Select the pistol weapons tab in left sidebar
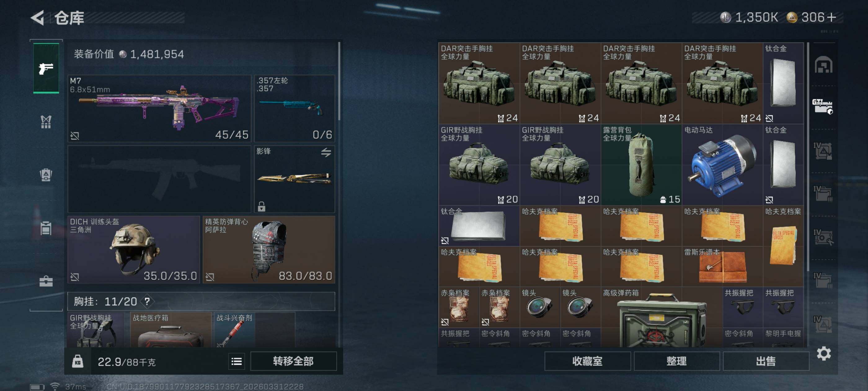 point(46,68)
